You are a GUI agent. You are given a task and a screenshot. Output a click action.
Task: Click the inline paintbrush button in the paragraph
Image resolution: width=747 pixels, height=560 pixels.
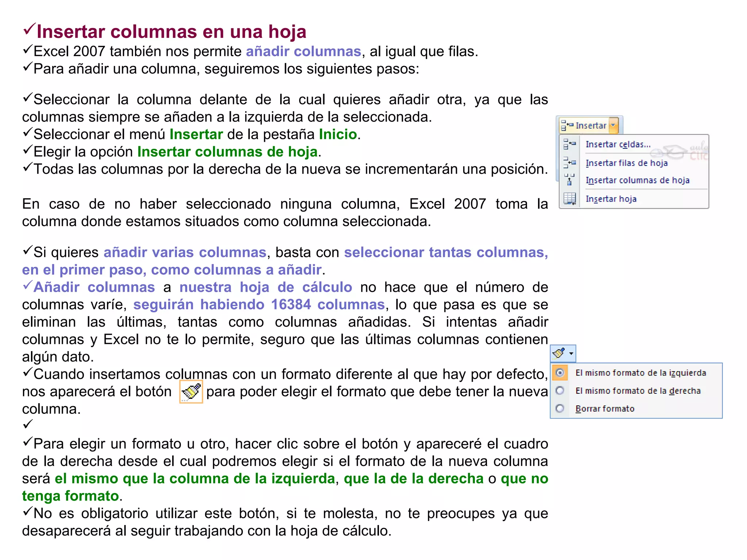click(x=191, y=392)
